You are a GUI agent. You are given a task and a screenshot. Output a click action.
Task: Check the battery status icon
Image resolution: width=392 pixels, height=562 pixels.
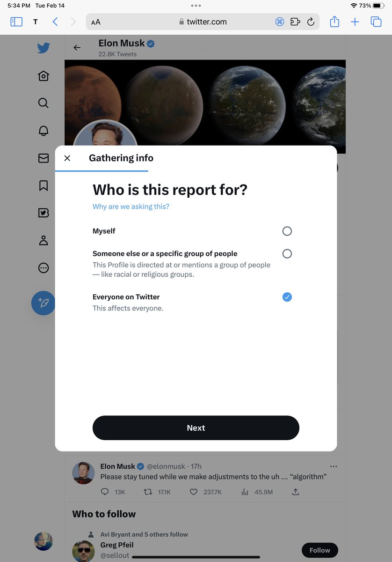pyautogui.click(x=378, y=6)
